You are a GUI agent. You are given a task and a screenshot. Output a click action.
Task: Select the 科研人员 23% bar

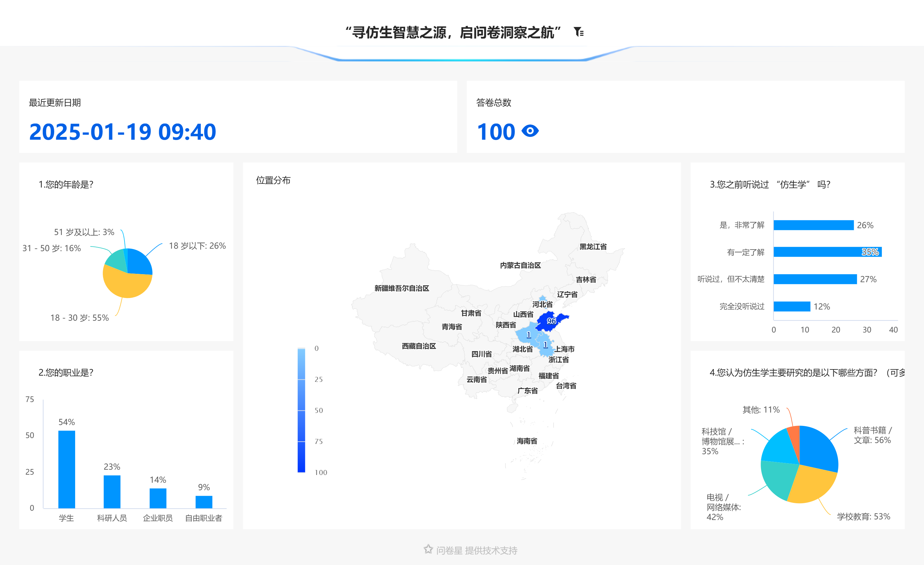(112, 491)
